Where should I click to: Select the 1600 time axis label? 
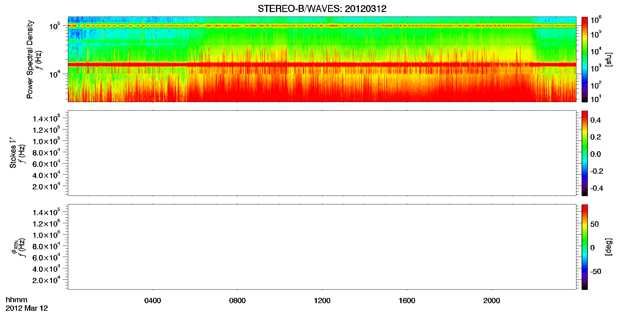[x=407, y=301]
